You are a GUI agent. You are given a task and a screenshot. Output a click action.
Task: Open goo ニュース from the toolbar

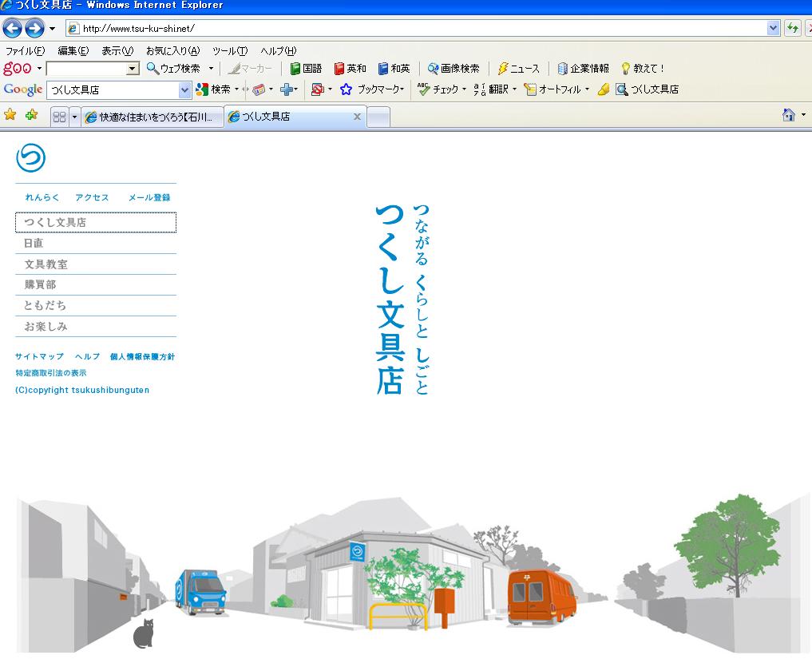(x=518, y=69)
